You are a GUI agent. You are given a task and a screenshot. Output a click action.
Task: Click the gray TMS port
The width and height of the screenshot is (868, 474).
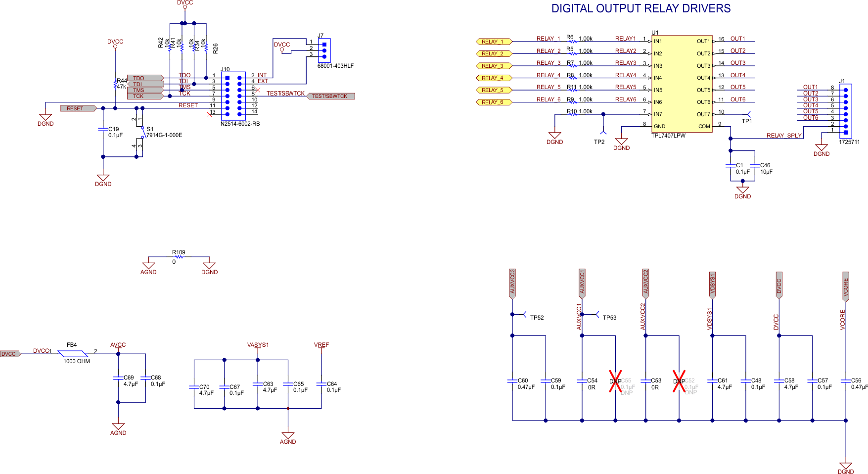145,90
